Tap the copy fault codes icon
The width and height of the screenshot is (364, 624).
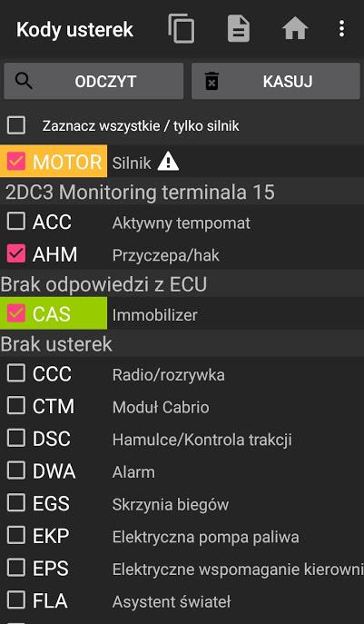click(182, 29)
